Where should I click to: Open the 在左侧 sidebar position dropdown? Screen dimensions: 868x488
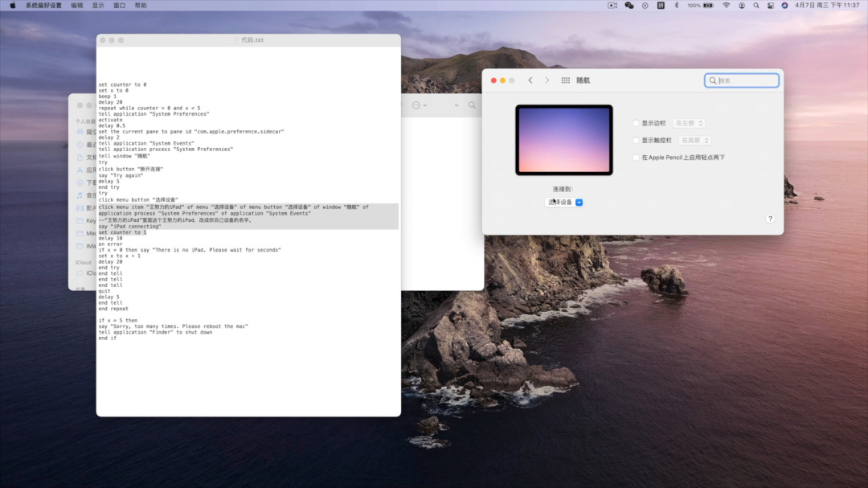coord(689,123)
